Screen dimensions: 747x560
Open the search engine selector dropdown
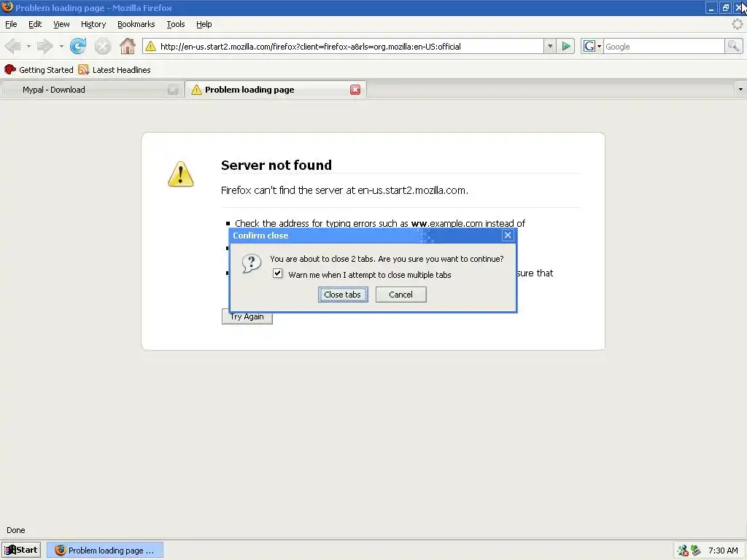point(592,46)
